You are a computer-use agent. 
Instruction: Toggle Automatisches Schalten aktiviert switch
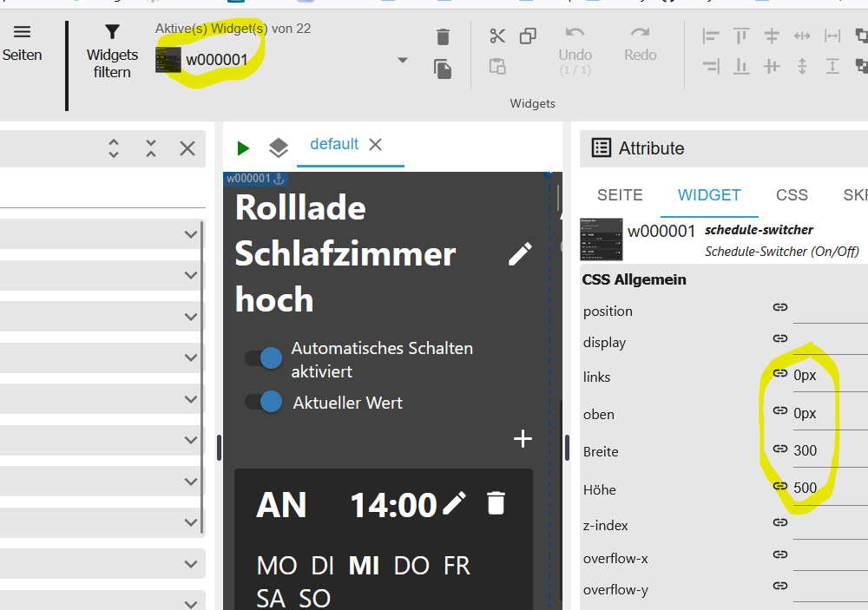point(264,358)
